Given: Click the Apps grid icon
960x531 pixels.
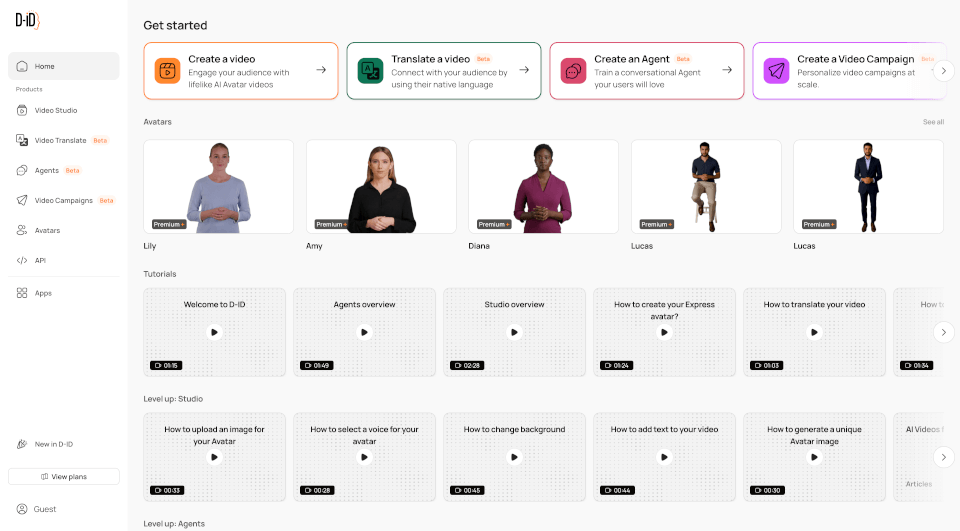Looking at the screenshot, I should coord(22,293).
